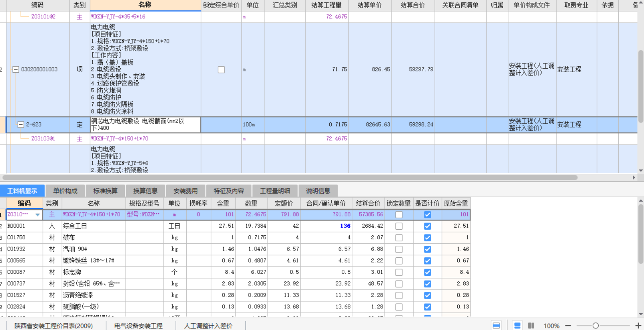The height and width of the screenshot is (330, 644).
Task: Click the row-highlight display icon in status bar
Action: click(x=496, y=326)
